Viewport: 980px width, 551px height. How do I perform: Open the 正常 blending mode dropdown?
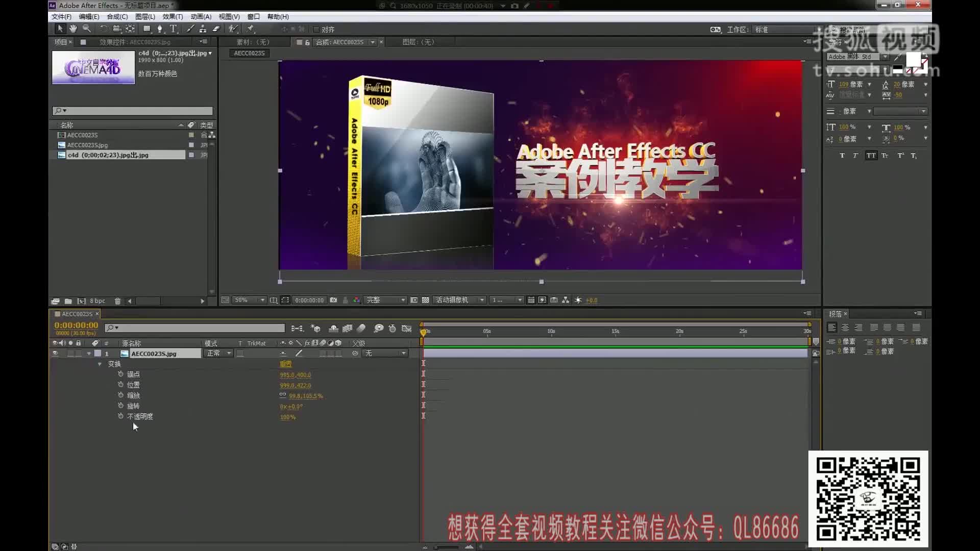(x=218, y=353)
